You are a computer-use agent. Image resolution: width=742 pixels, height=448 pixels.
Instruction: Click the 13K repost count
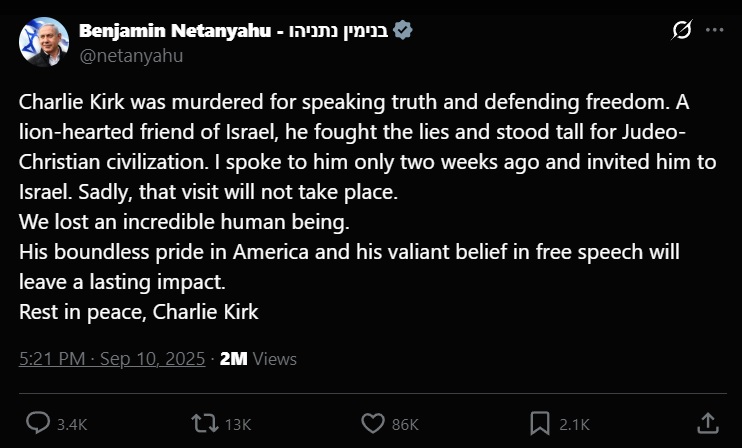pos(238,424)
